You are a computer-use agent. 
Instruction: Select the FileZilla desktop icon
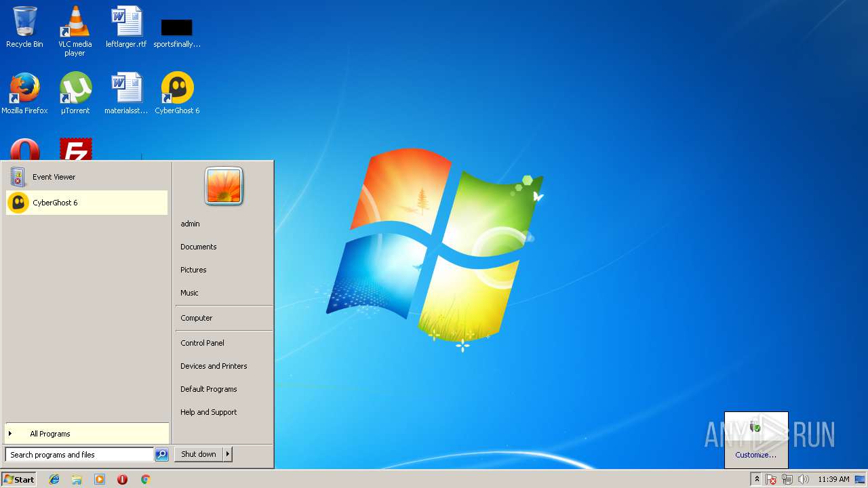click(75, 149)
